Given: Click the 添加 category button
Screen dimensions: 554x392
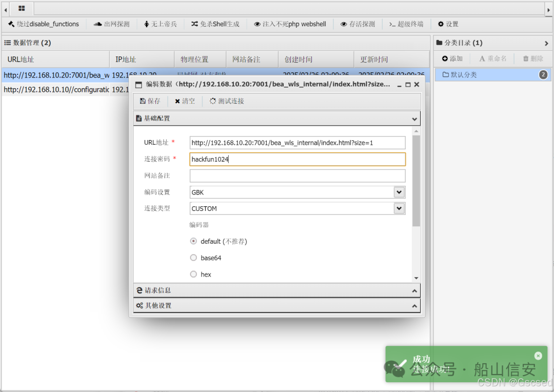Looking at the screenshot, I should [x=452, y=58].
